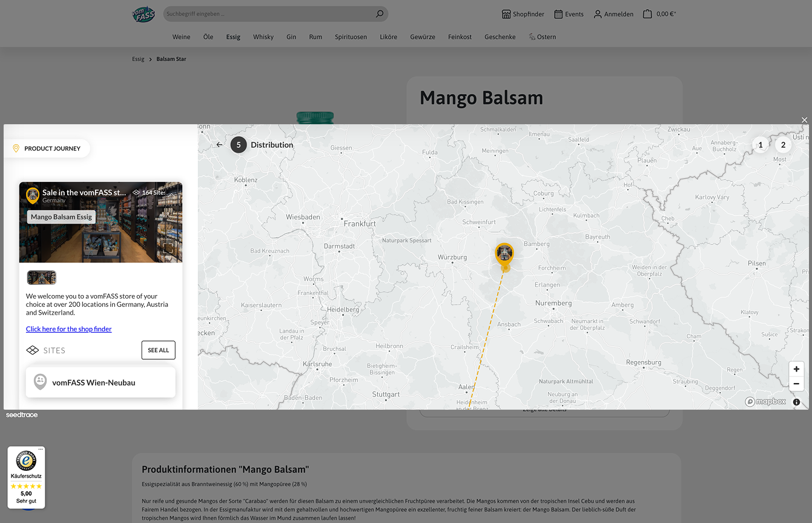Select the step 5 Distribution marker
The width and height of the screenshot is (812, 523).
click(x=239, y=145)
